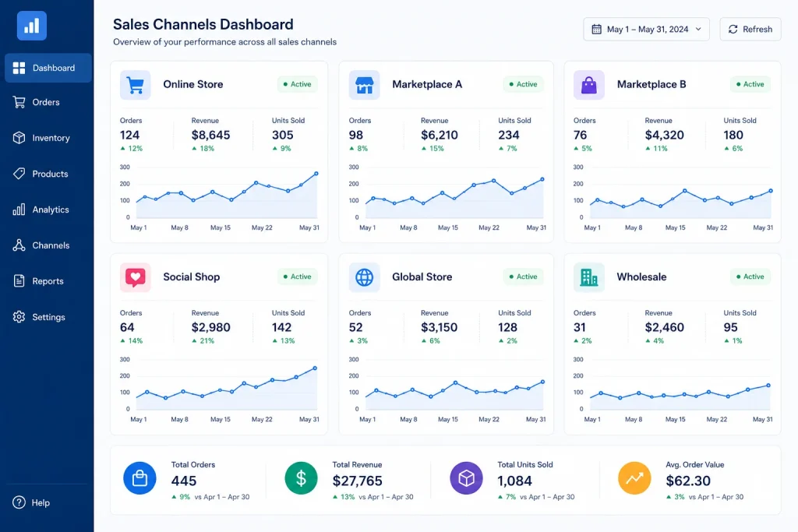
Task: Click the Online Store Active status badge
Action: [297, 84]
